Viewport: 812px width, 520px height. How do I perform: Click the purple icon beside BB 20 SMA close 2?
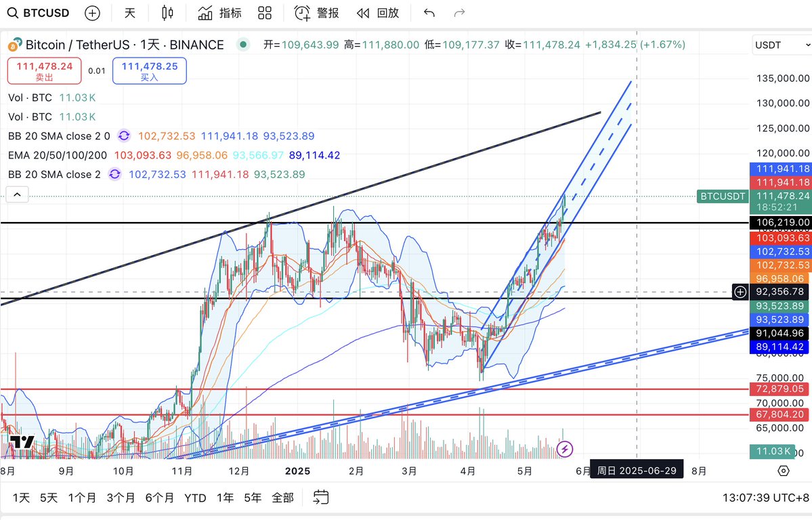tap(114, 174)
